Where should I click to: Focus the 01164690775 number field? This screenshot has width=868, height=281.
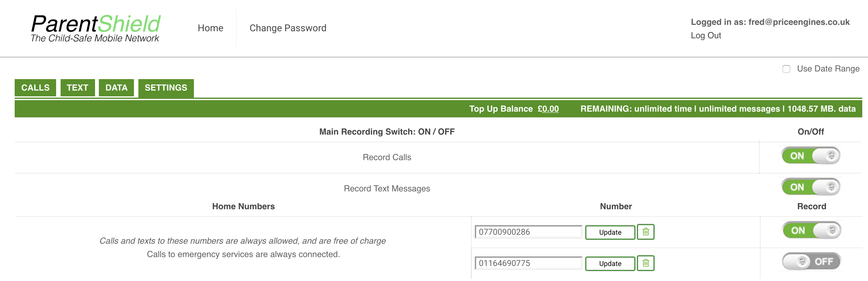[528, 263]
